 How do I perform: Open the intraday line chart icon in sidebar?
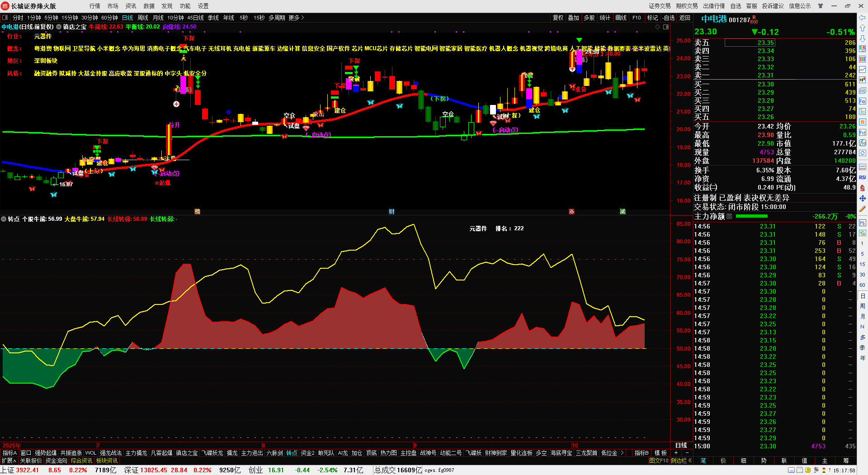[863, 70]
